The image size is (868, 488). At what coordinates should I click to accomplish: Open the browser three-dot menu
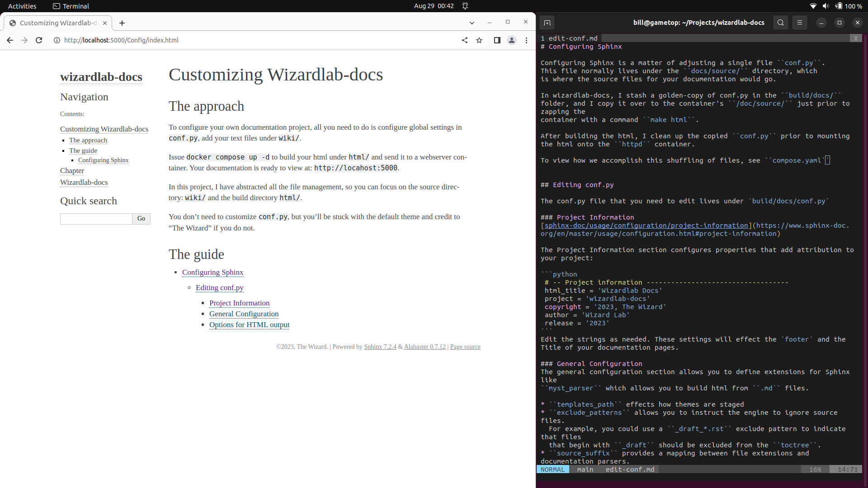[x=526, y=40]
